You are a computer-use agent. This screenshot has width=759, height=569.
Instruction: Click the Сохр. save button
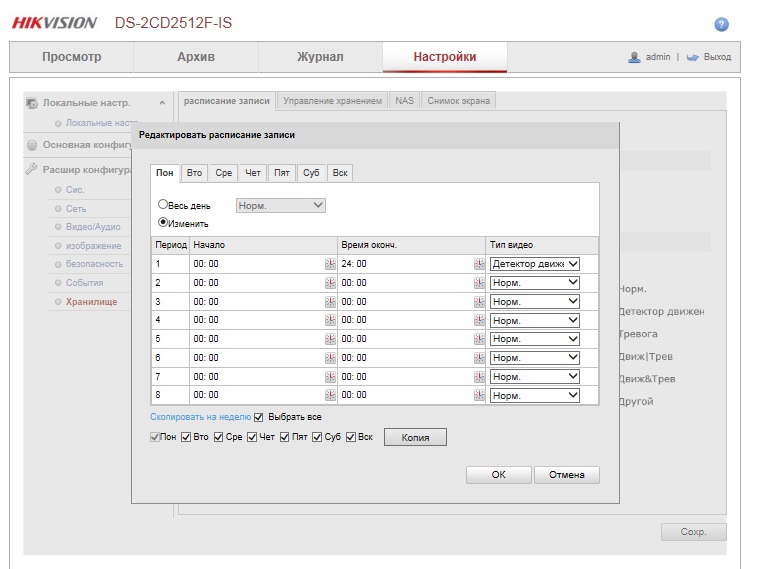point(694,532)
